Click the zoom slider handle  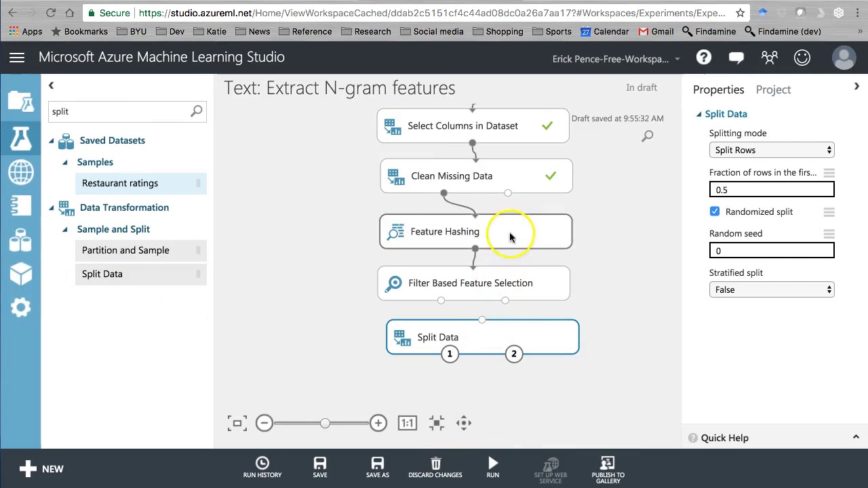[x=325, y=423]
